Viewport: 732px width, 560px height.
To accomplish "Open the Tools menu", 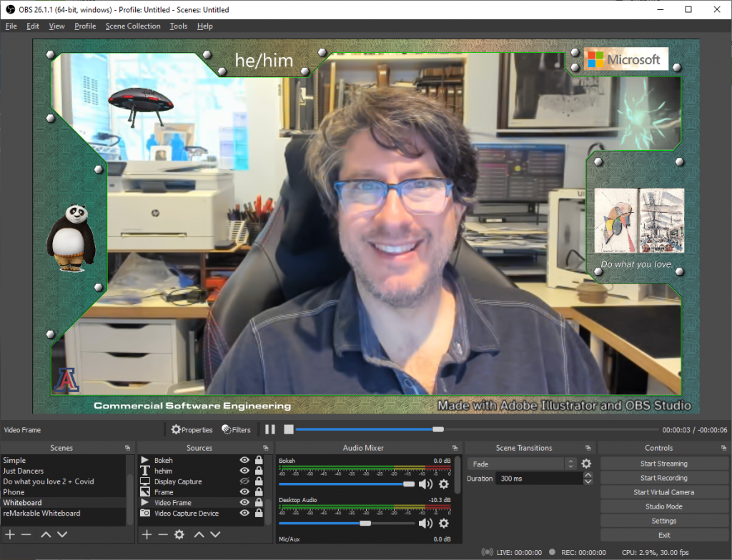I will pos(178,26).
